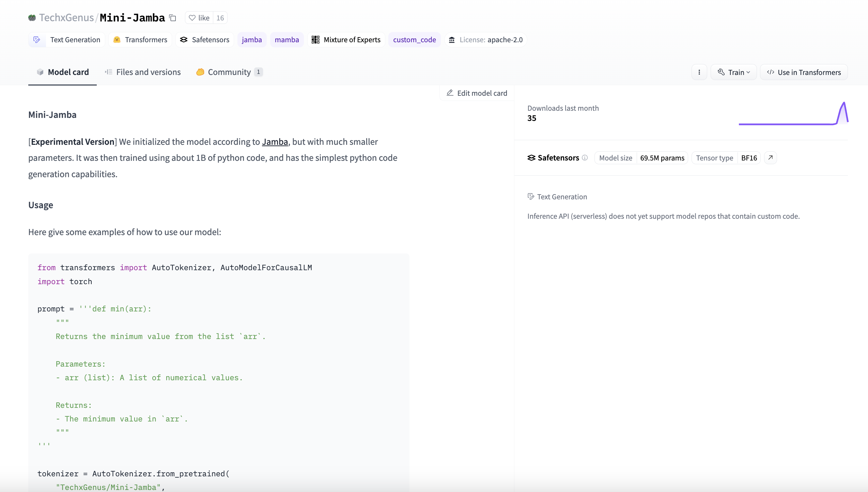The height and width of the screenshot is (492, 868).
Task: Switch to the Files and versions tab
Action: click(x=142, y=72)
